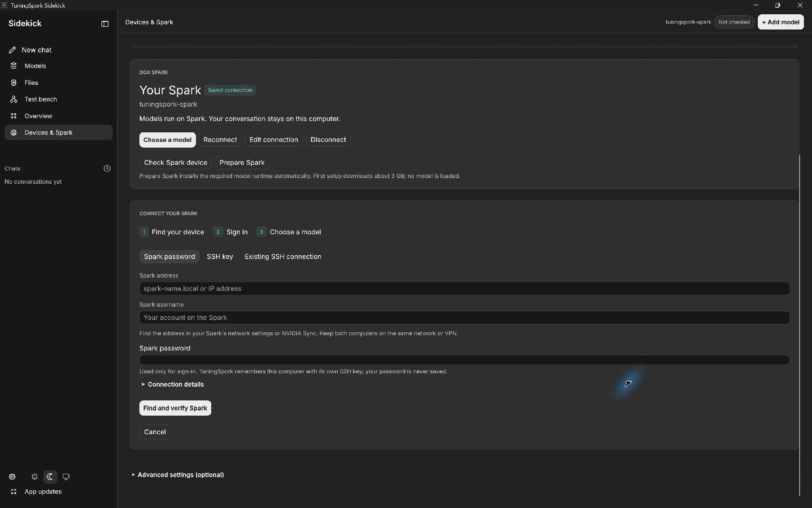The width and height of the screenshot is (812, 508).
Task: Switch to dark theme moon icon
Action: pyautogui.click(x=50, y=477)
